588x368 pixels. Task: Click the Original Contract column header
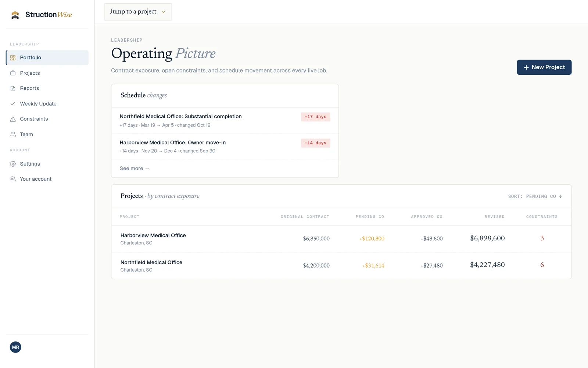tap(305, 217)
